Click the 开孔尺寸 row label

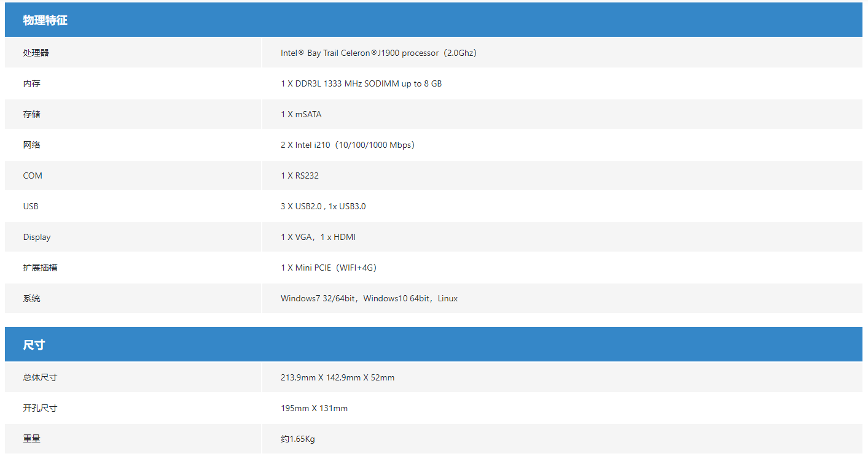point(40,408)
